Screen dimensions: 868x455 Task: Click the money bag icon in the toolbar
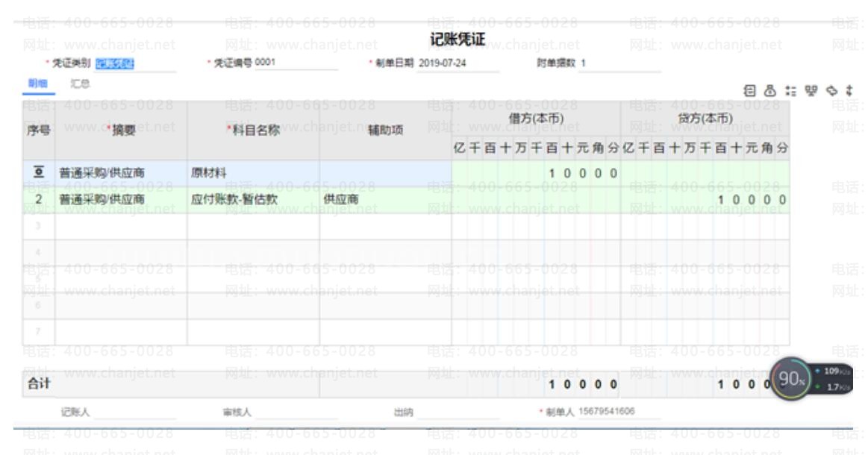pos(770,91)
